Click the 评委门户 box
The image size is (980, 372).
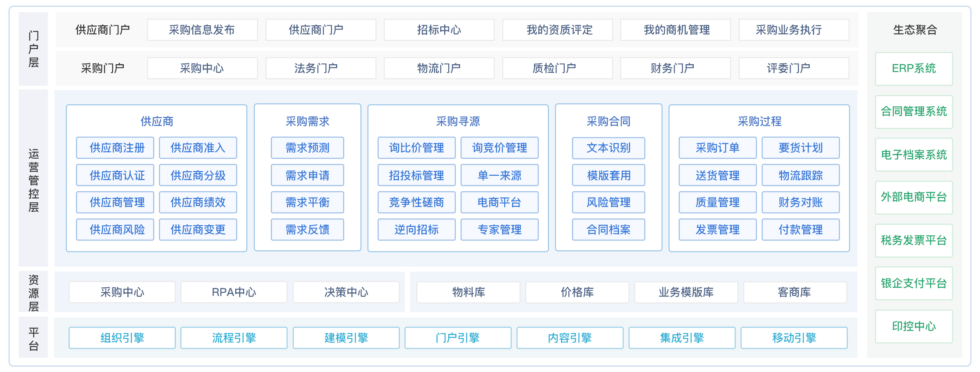click(794, 68)
